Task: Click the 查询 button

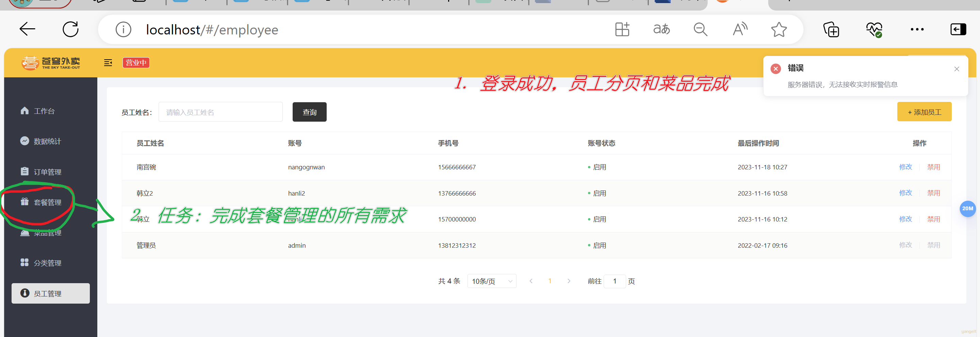Action: [x=309, y=112]
